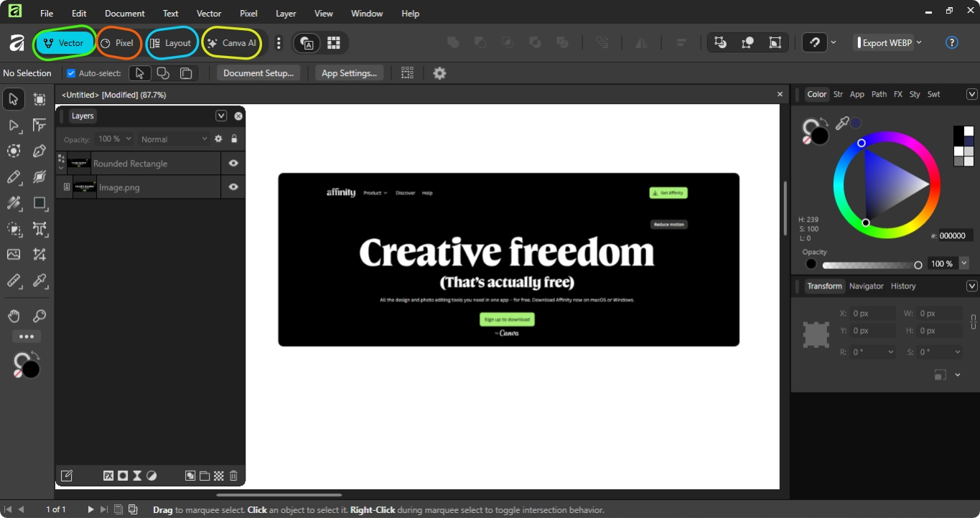Select the Move tool
Screen dimensions: 980x518
coord(12,99)
